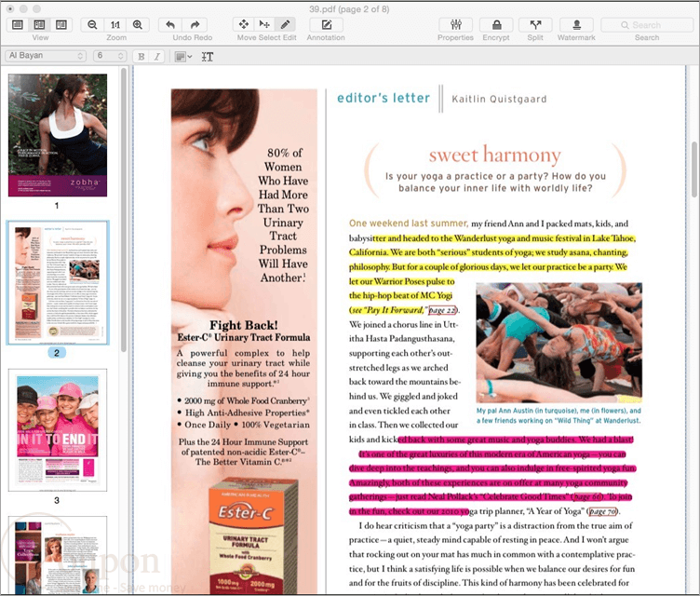Screen dimensions: 700x596
Task: Click the yoga class photo
Action: [x=559, y=343]
